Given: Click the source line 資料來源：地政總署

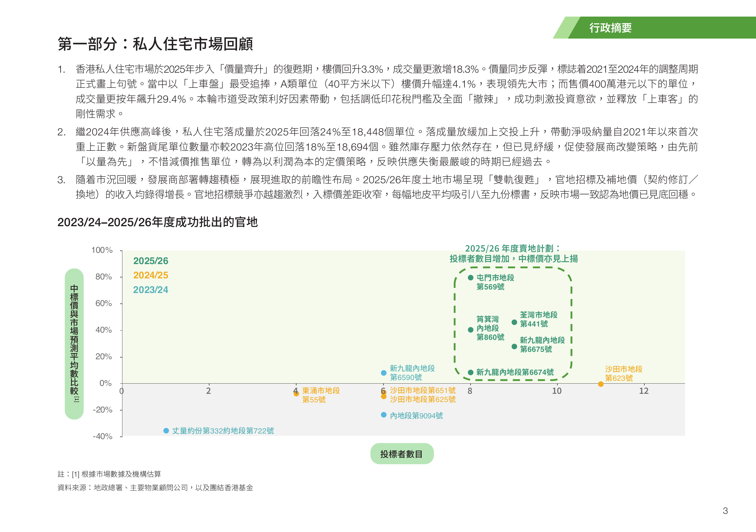Looking at the screenshot, I should (x=155, y=487).
